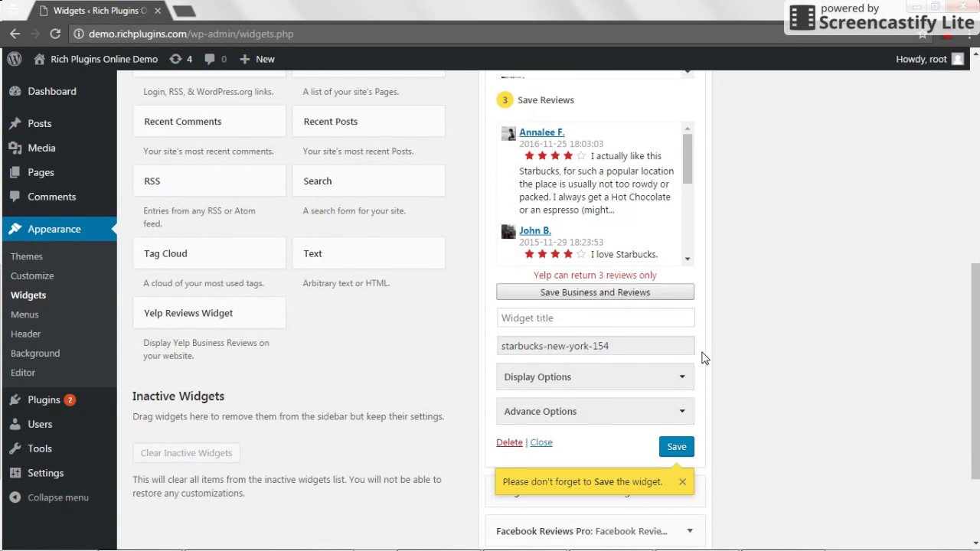The image size is (980, 551).
Task: Open the WordPress logo menu
Action: coord(14,59)
